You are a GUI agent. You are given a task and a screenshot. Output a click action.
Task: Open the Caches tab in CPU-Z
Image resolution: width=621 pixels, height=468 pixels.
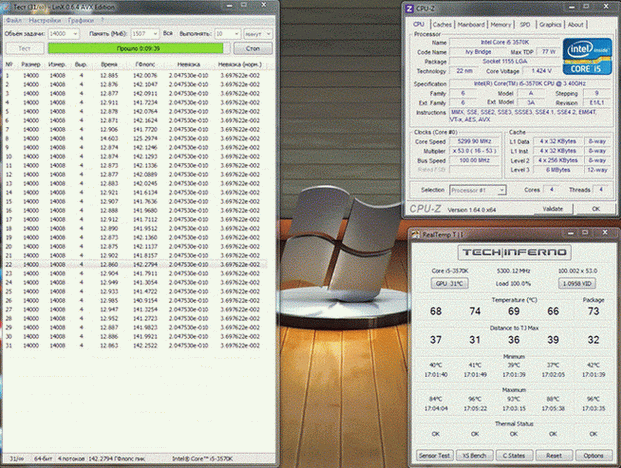(441, 23)
